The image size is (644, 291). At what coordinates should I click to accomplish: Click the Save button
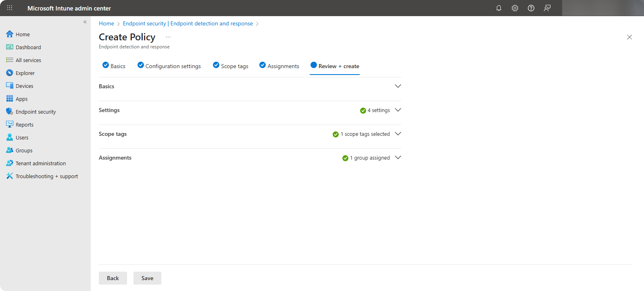pyautogui.click(x=147, y=278)
